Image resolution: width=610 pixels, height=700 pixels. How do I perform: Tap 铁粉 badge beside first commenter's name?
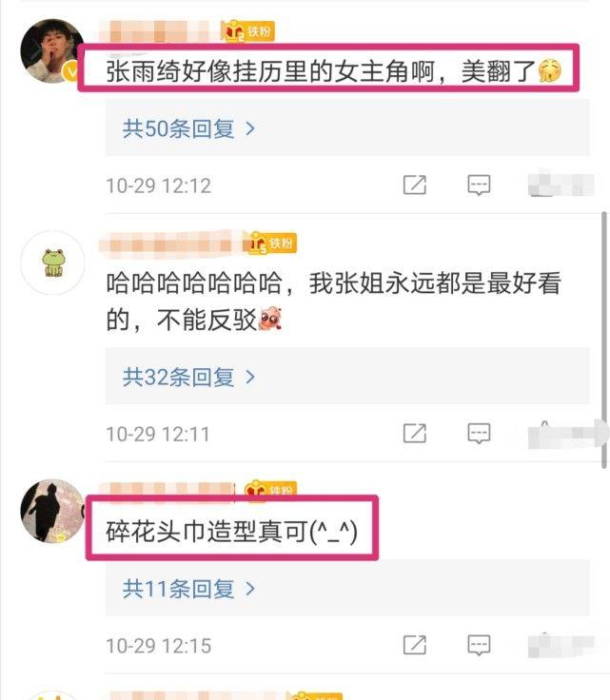(247, 31)
